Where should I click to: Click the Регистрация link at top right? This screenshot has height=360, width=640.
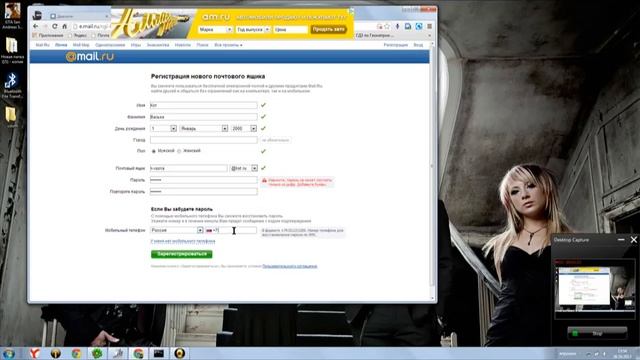[396, 45]
